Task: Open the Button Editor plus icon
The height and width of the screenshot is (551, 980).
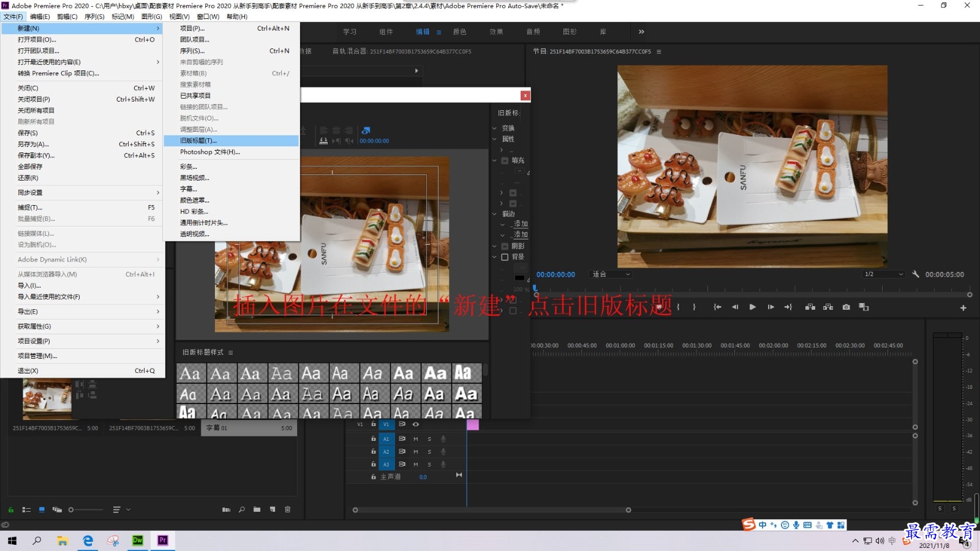Action: pyautogui.click(x=963, y=308)
